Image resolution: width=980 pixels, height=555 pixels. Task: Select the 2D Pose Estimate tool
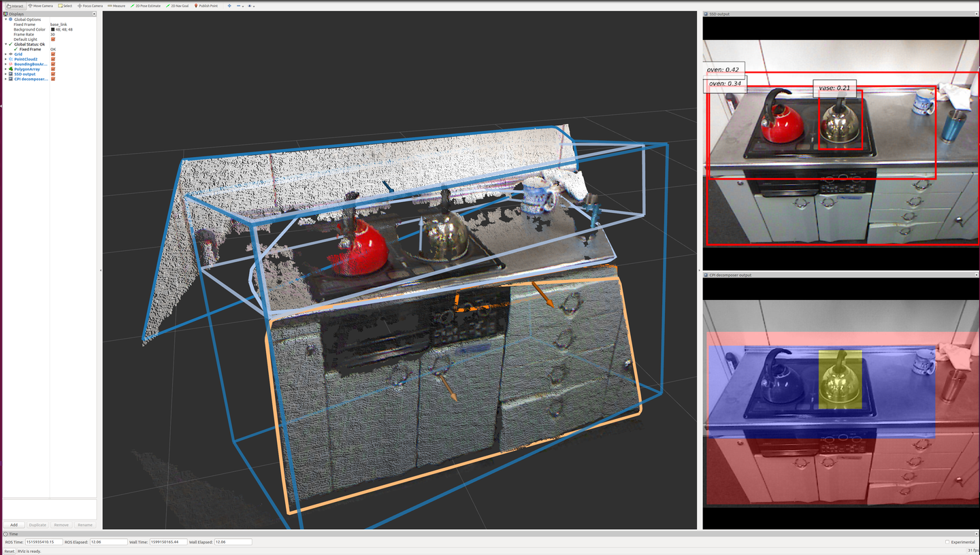pyautogui.click(x=146, y=5)
